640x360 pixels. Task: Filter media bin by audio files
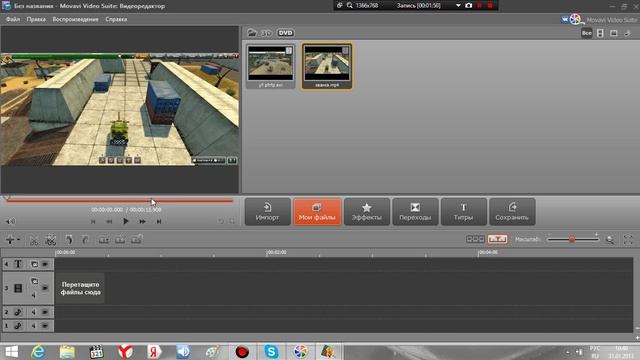click(x=627, y=33)
